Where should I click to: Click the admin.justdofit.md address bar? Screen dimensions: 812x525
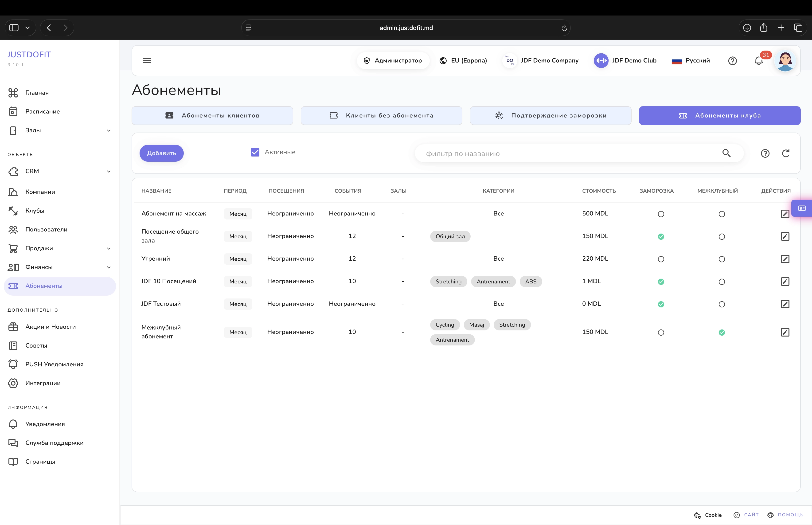(x=406, y=28)
